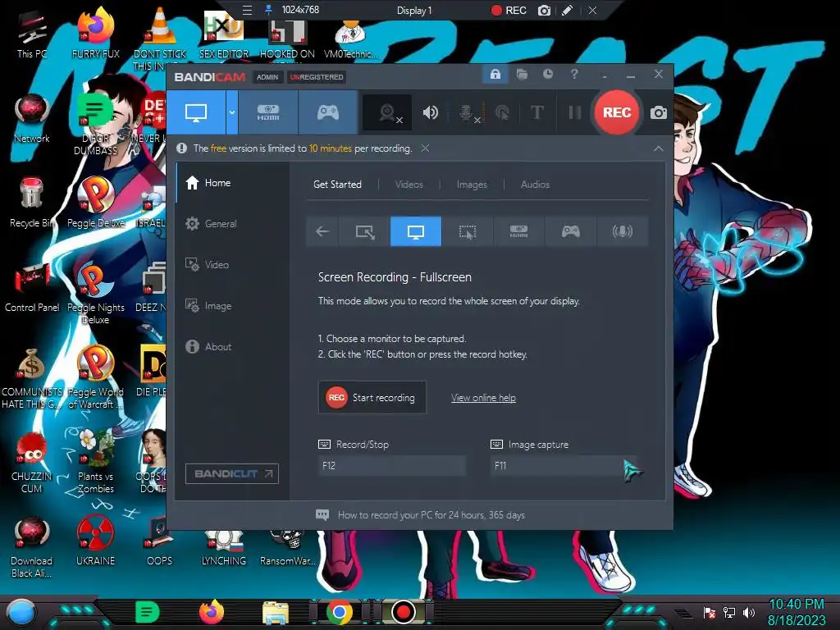Toggle the text overlay T icon
Viewport: 840px width, 630px height.
536,112
